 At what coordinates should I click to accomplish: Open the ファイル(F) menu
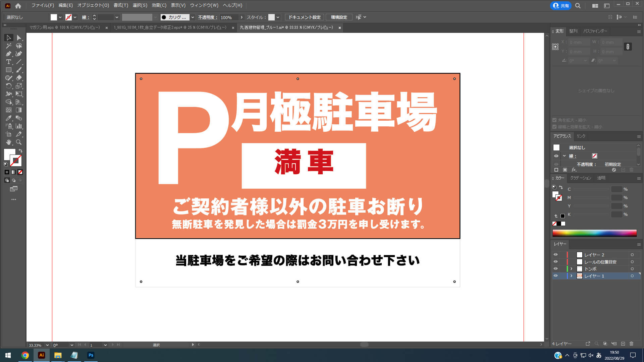[43, 5]
